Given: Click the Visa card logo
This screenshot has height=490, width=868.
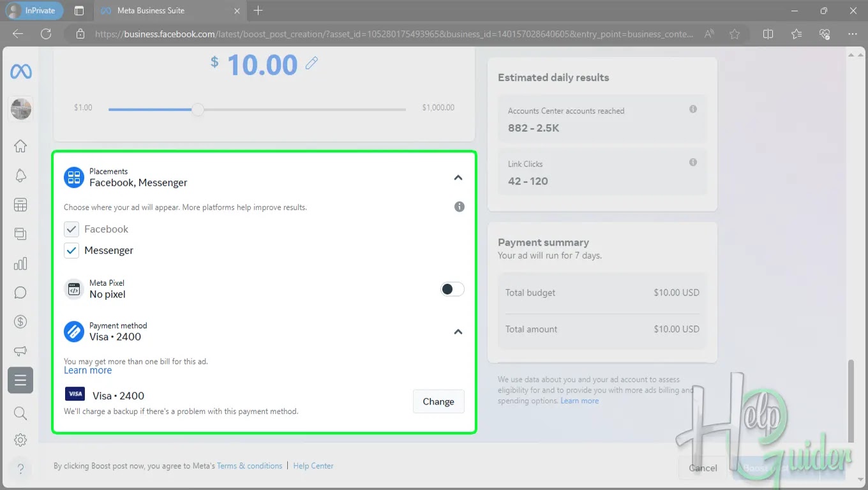Looking at the screenshot, I should pyautogui.click(x=75, y=394).
